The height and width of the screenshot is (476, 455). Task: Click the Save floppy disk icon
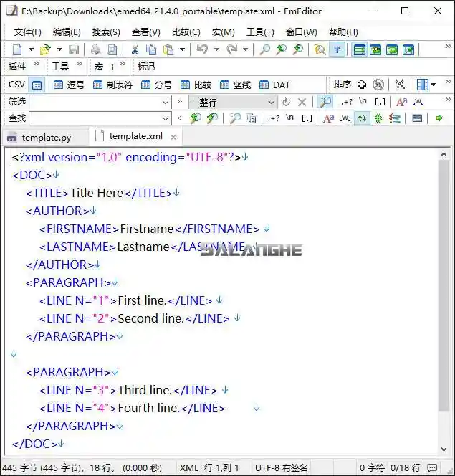tap(74, 49)
